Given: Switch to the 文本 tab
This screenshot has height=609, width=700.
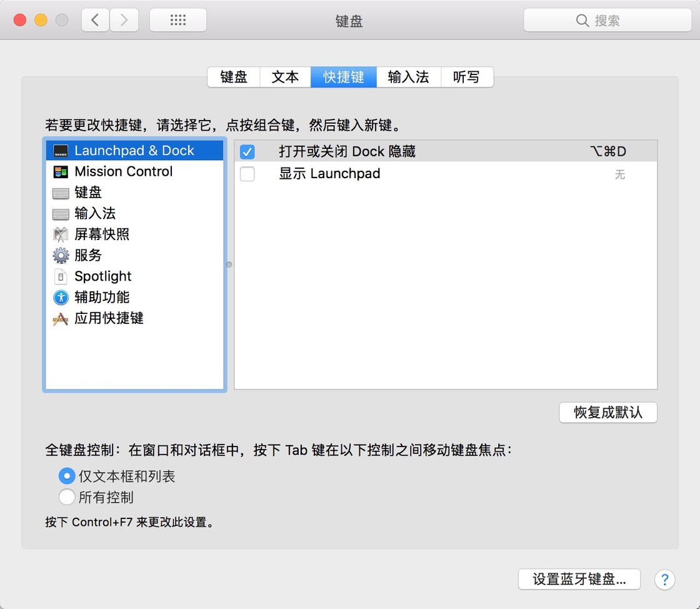Looking at the screenshot, I should coord(285,77).
